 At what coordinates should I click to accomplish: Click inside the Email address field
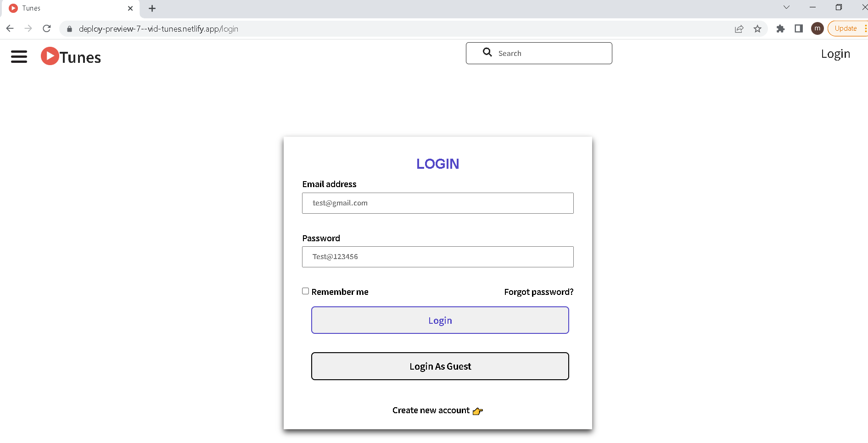click(x=437, y=203)
